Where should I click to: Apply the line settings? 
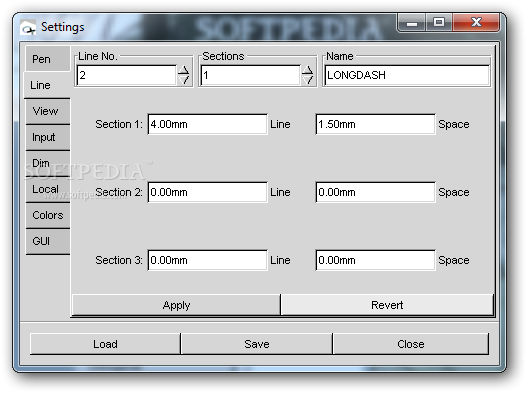(176, 305)
